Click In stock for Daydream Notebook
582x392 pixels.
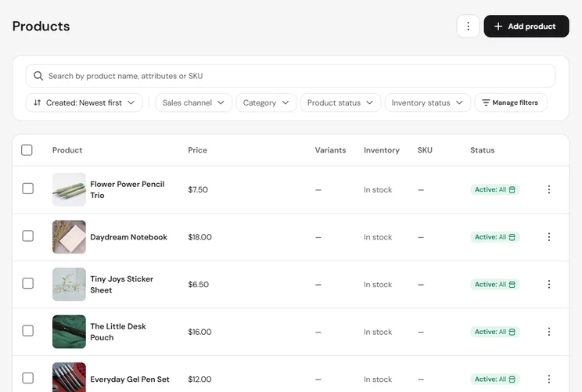(378, 237)
